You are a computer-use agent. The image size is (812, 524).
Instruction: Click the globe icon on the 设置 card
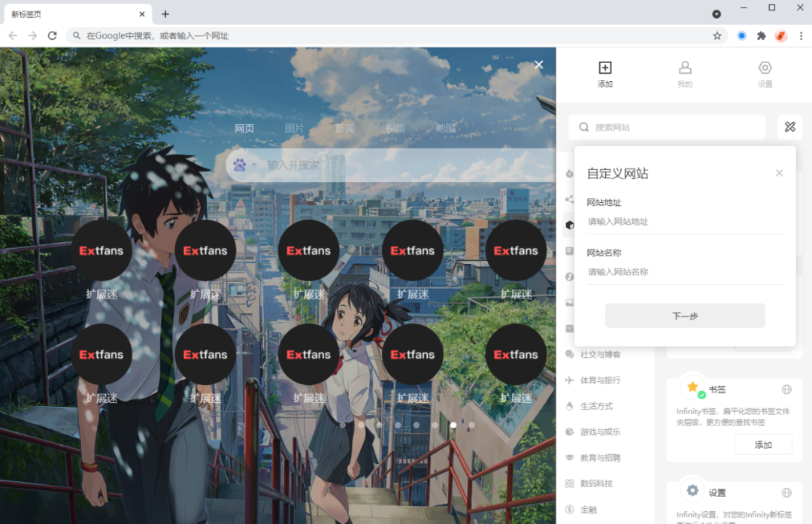(x=786, y=493)
